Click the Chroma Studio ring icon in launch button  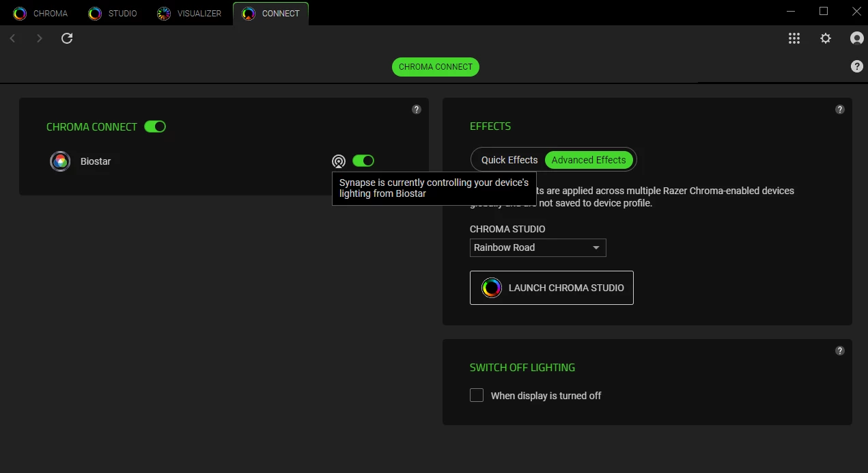(x=492, y=288)
